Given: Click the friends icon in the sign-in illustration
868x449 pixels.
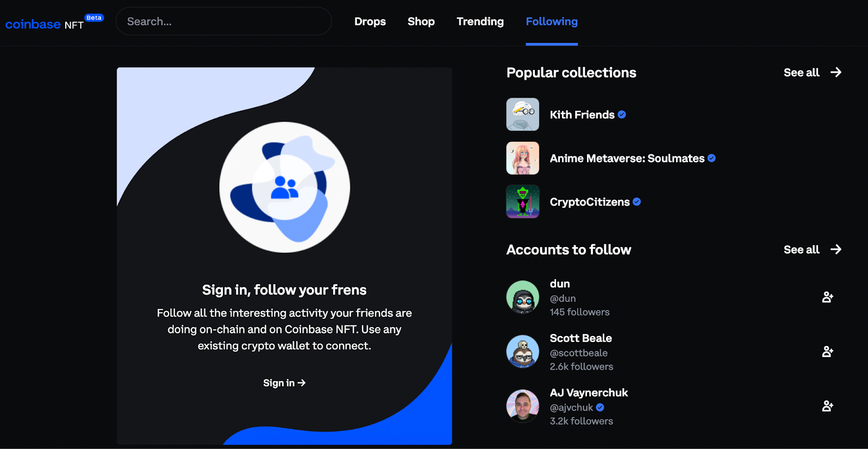Looking at the screenshot, I should tap(284, 187).
